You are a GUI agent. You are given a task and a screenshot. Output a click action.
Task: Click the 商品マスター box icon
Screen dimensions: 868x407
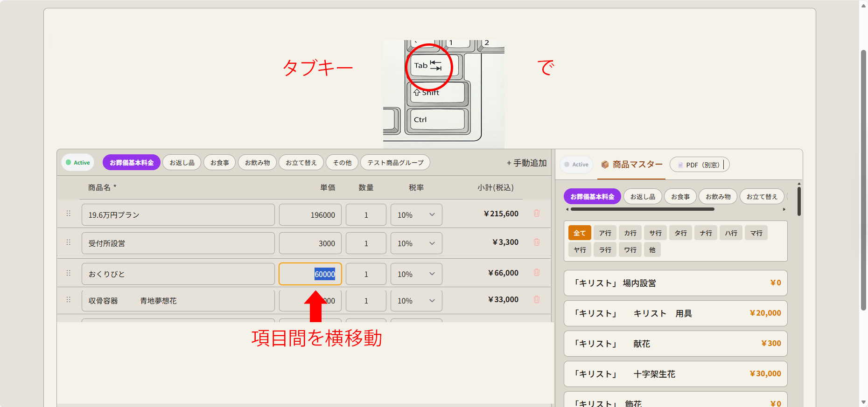(605, 165)
